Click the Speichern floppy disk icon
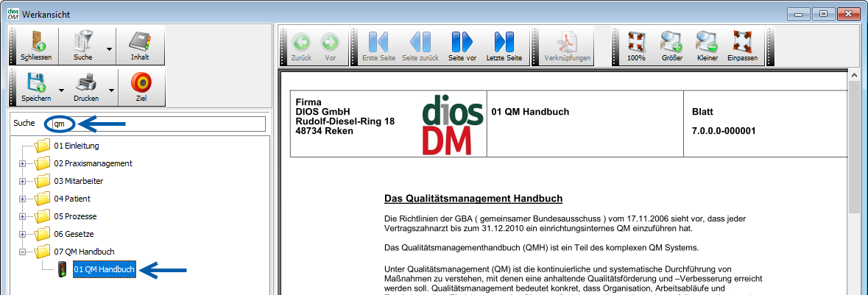 [x=36, y=87]
